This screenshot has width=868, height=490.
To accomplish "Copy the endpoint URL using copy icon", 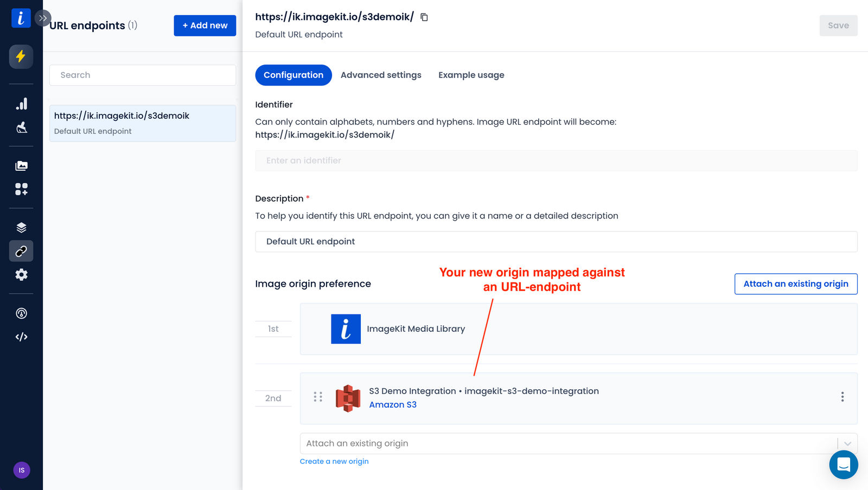I will click(x=423, y=17).
